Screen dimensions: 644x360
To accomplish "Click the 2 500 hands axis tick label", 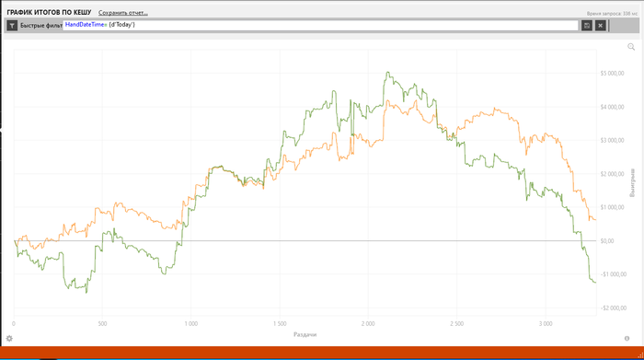I will (456, 324).
